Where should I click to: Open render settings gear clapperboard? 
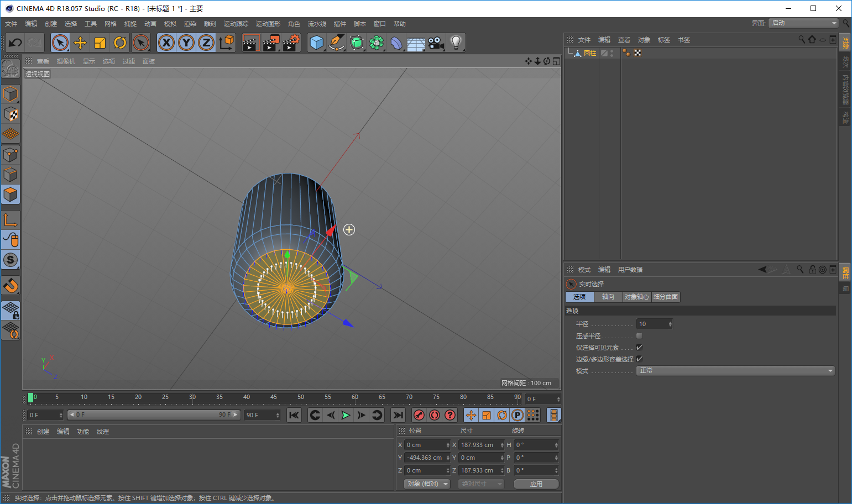click(x=291, y=43)
